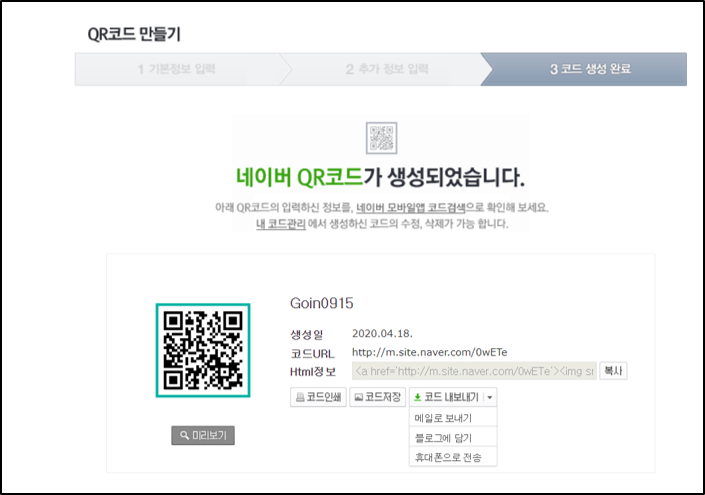Click the 코드 내보내기 export button
This screenshot has height=495, width=705.
446,397
